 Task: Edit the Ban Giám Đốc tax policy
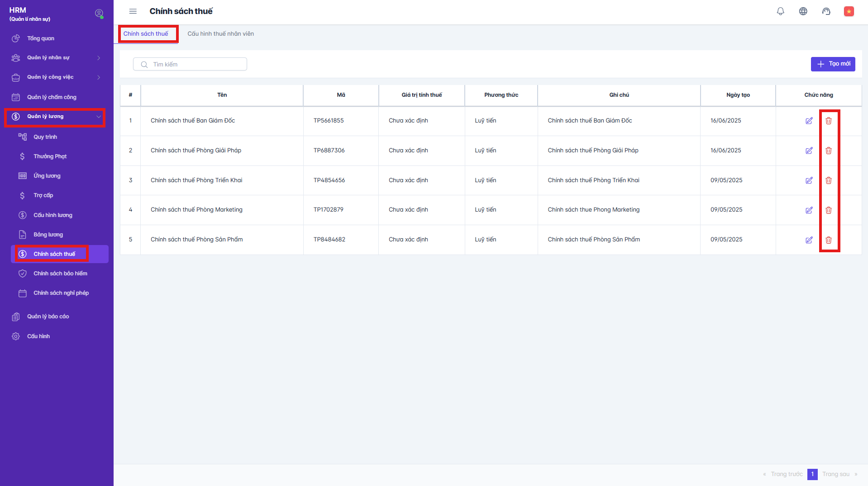809,121
